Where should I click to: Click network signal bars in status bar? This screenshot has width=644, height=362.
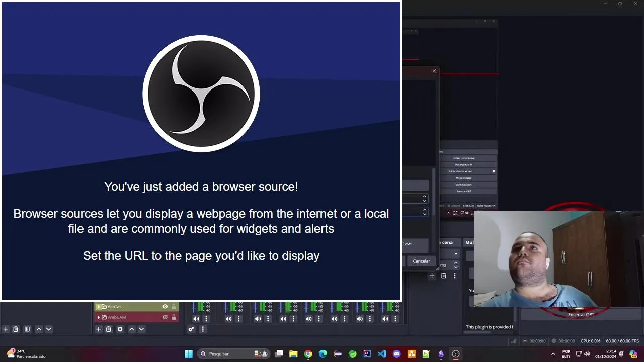click(514, 341)
